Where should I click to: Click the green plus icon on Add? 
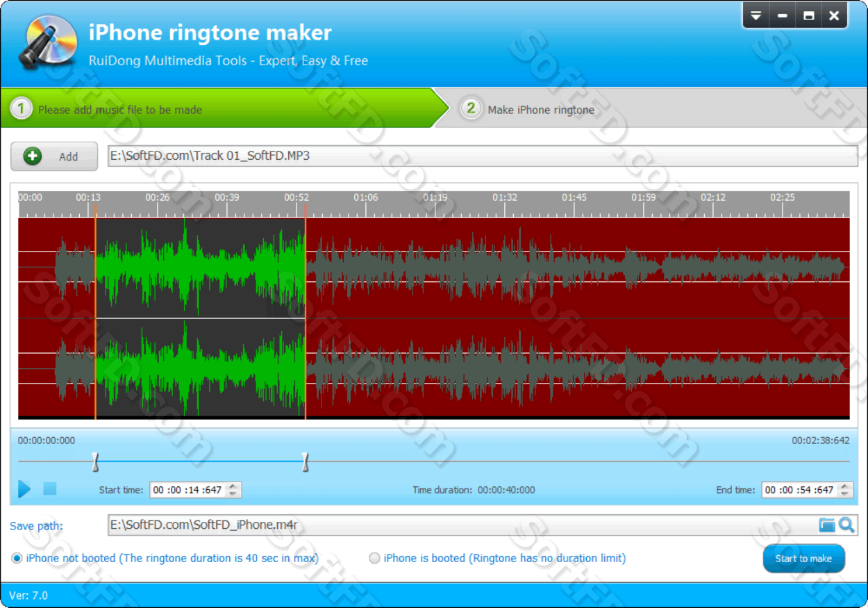pyautogui.click(x=33, y=156)
